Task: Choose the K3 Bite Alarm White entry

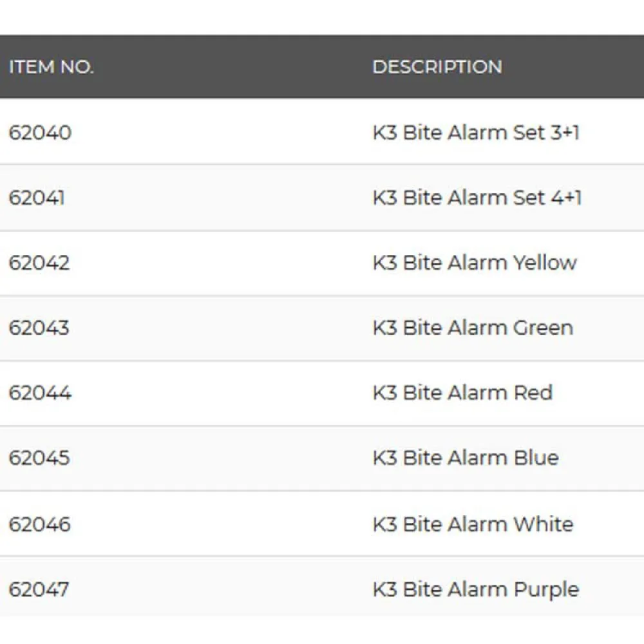Action: 473,524
